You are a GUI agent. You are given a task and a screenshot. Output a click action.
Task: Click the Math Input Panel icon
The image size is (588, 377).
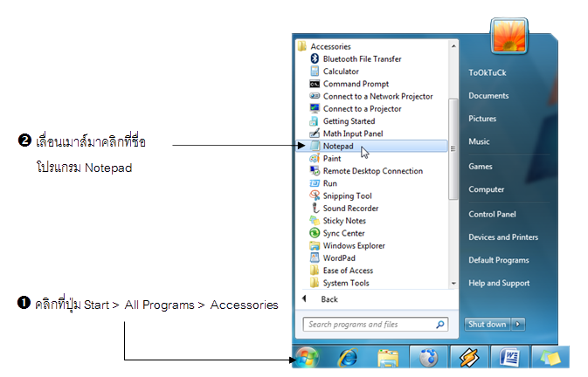click(x=315, y=134)
